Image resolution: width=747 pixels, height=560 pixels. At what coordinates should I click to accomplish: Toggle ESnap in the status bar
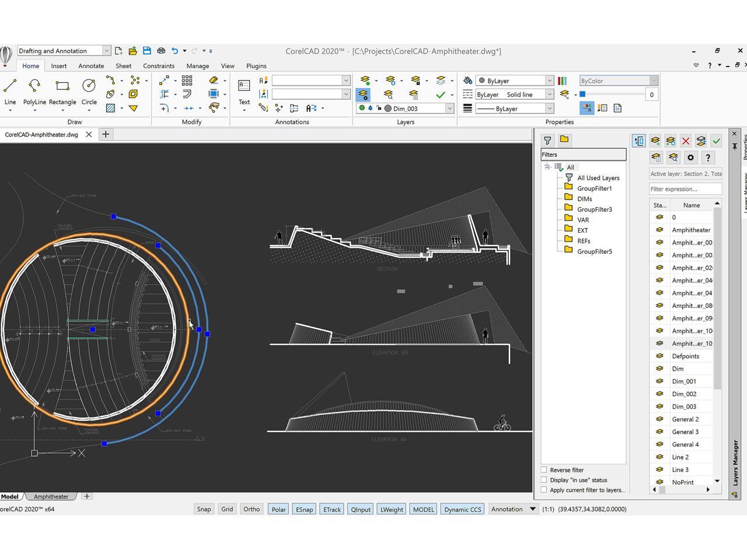click(x=304, y=509)
